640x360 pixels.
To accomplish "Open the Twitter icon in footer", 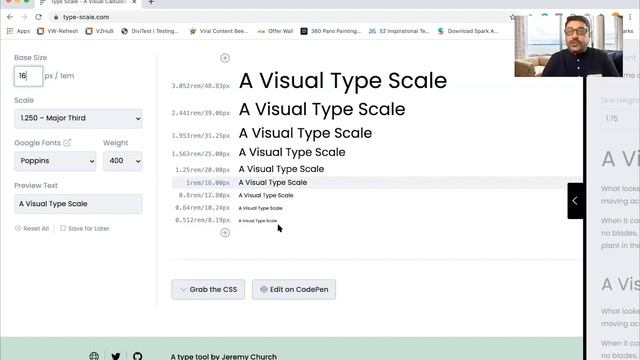I will click(x=116, y=356).
